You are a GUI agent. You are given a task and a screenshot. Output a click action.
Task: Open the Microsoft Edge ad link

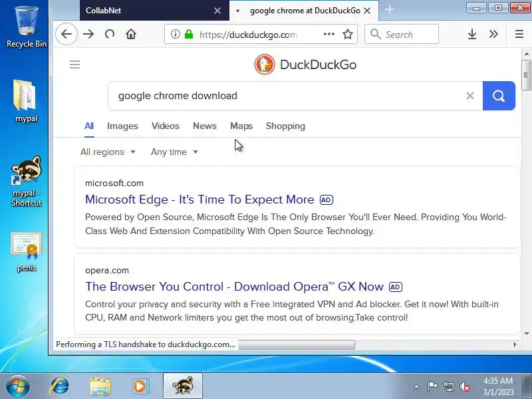[199, 199]
